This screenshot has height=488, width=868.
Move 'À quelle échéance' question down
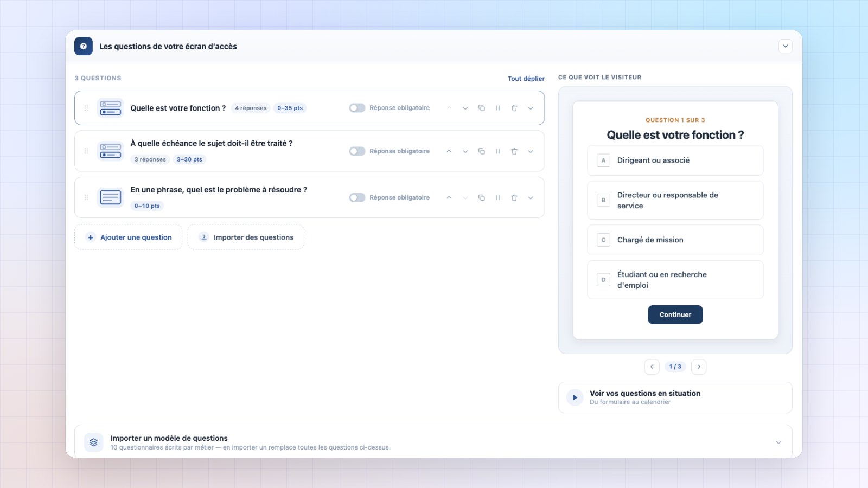tap(465, 151)
